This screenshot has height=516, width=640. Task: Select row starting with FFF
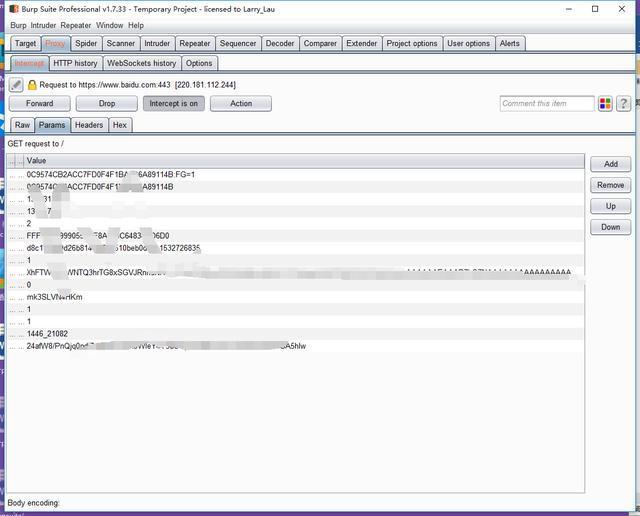[x=296, y=236]
